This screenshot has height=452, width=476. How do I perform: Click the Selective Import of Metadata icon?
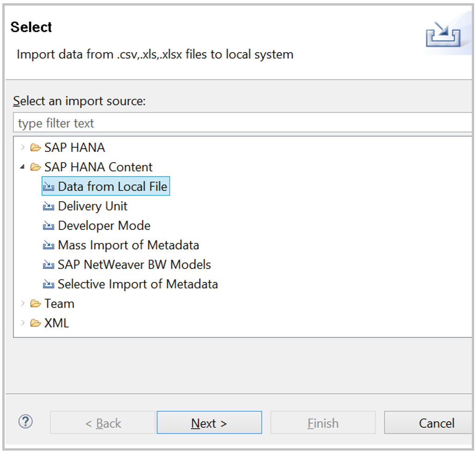click(49, 284)
